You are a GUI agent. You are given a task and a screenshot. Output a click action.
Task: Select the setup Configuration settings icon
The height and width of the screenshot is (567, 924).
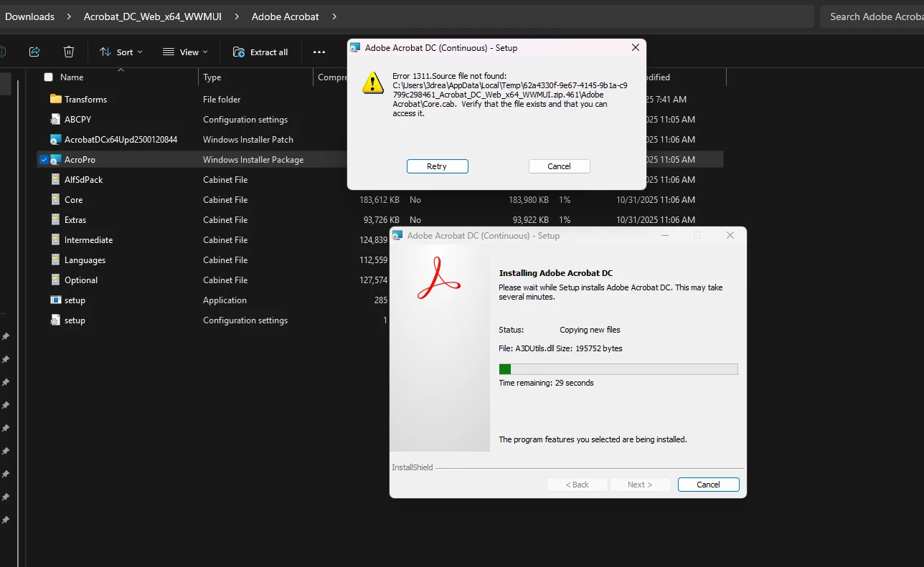coord(56,320)
